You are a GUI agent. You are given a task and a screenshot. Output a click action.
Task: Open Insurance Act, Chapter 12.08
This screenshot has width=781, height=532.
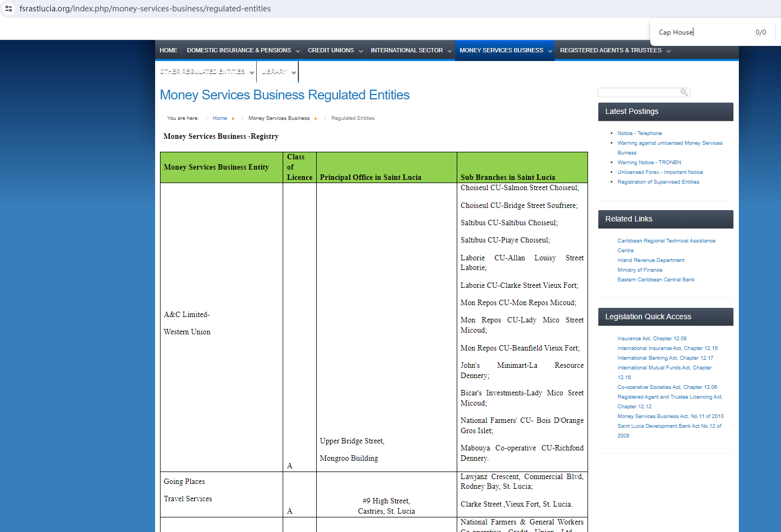652,339
